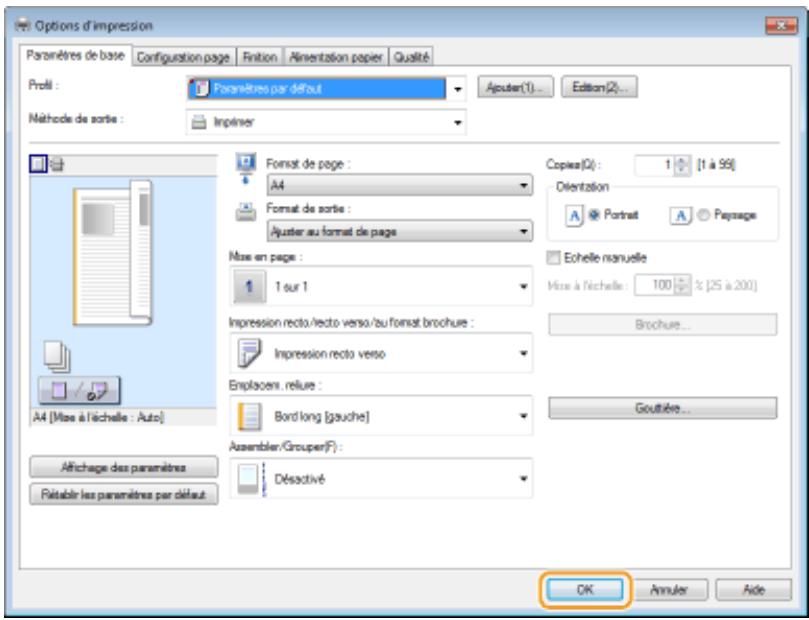Click the profile icon in Profil field

(199, 88)
